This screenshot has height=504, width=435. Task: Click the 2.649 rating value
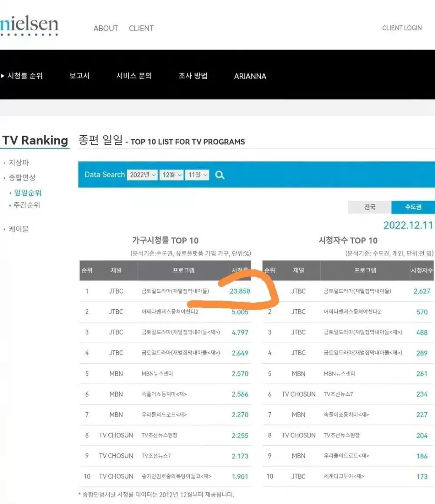(240, 353)
